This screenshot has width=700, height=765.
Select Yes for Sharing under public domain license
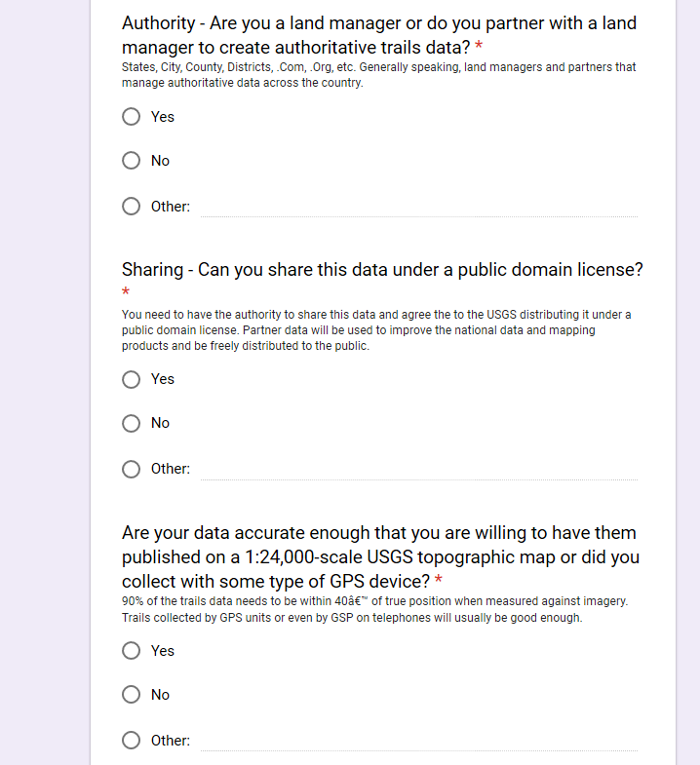click(x=132, y=379)
